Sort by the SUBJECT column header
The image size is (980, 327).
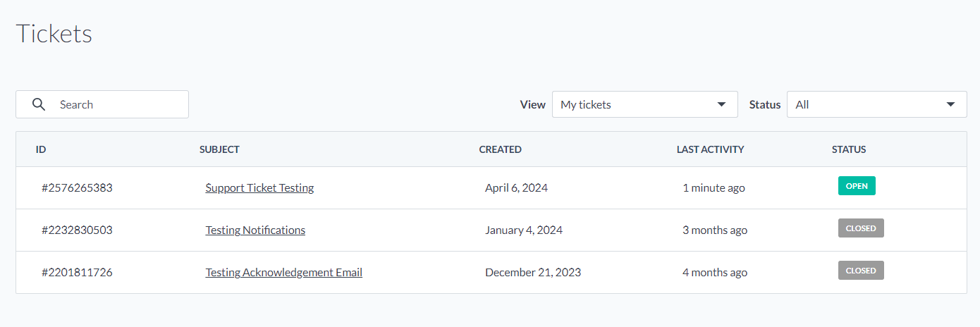tap(219, 149)
